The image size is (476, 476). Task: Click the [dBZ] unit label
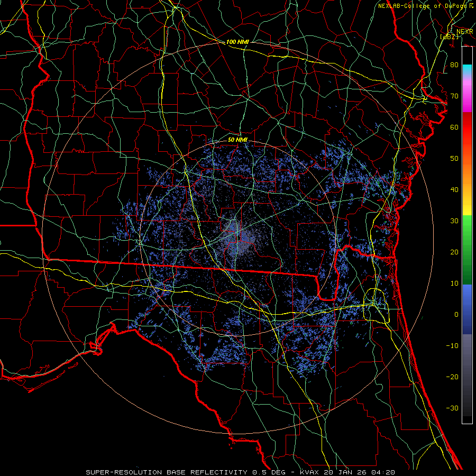click(x=450, y=36)
